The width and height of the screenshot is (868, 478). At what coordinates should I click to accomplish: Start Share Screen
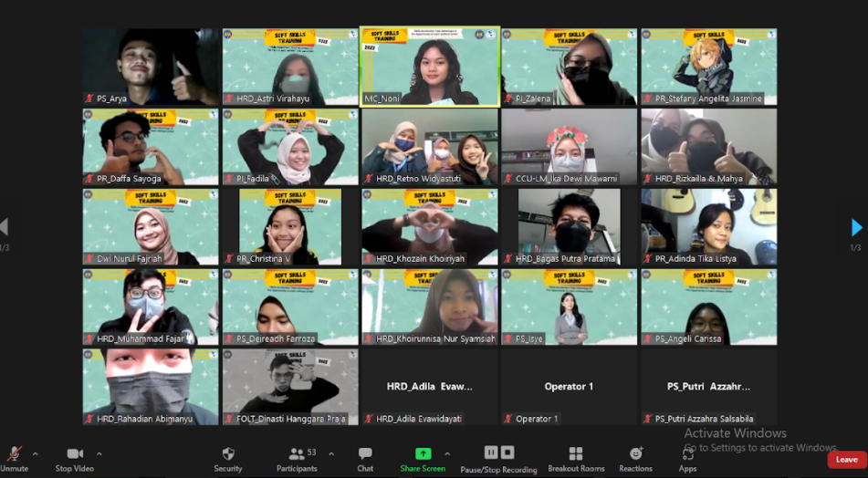tap(423, 454)
